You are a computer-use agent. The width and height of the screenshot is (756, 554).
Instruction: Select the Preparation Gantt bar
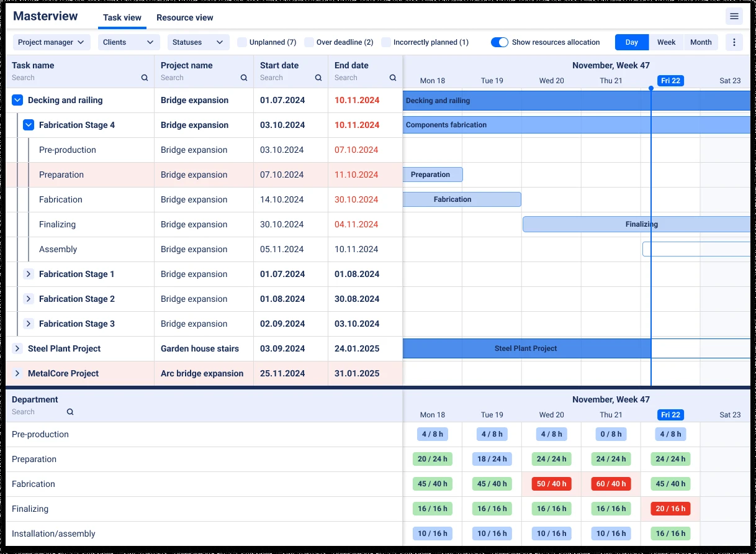pyautogui.click(x=433, y=175)
